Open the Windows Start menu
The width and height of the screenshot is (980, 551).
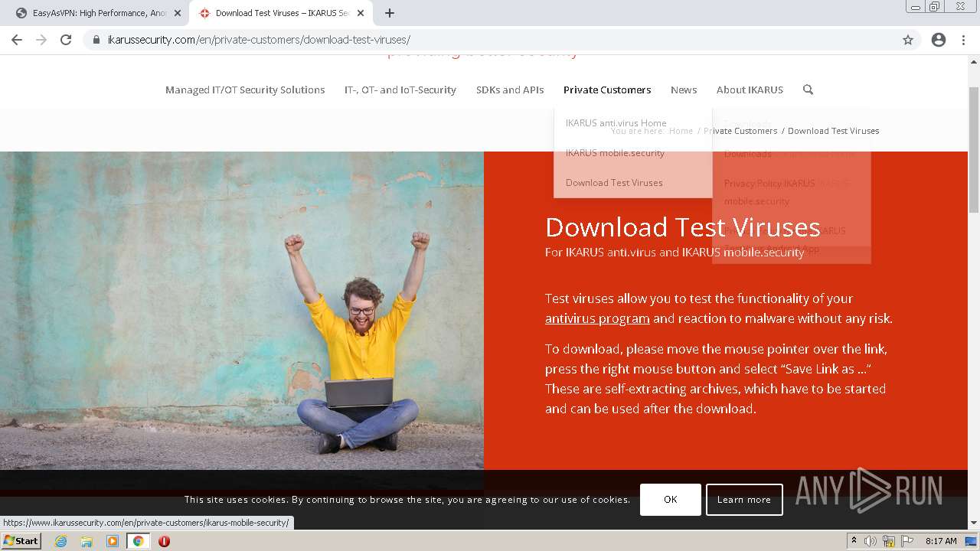(21, 541)
